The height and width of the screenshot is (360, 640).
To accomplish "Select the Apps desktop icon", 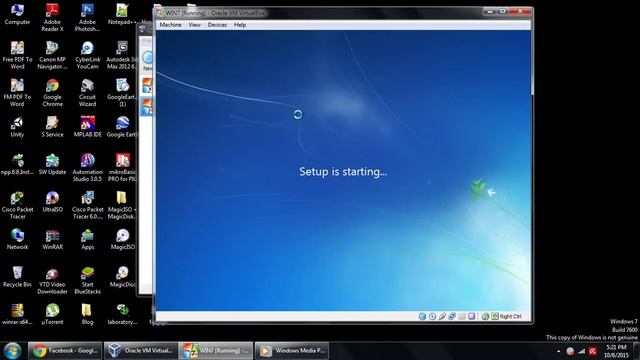I will click(x=87, y=240).
